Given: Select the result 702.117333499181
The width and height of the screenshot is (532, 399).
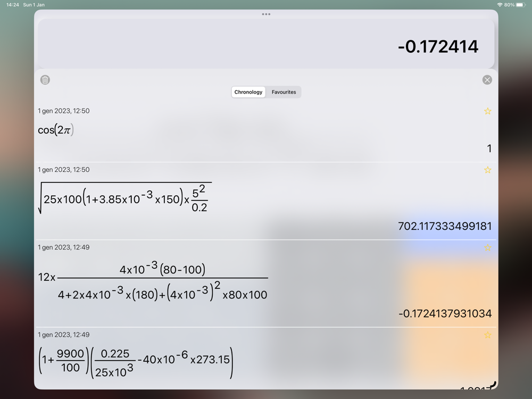Looking at the screenshot, I should click(x=445, y=226).
